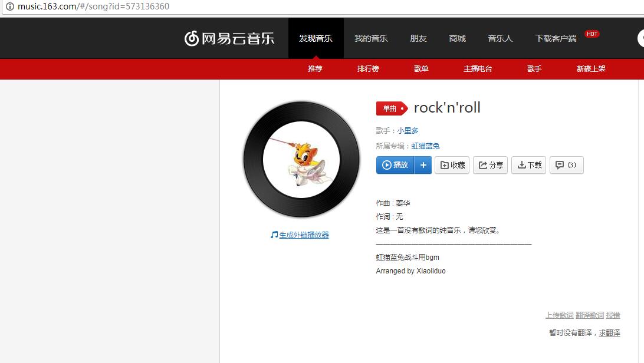Select the 排行榜 sub-navigation item
Screen dimensions: 644x363
pos(368,68)
